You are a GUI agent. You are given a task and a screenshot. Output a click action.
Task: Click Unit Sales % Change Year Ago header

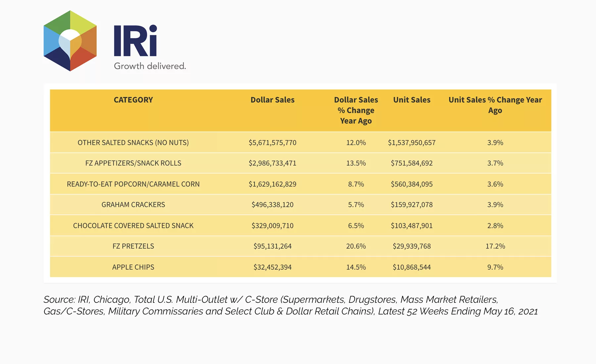[x=495, y=105]
